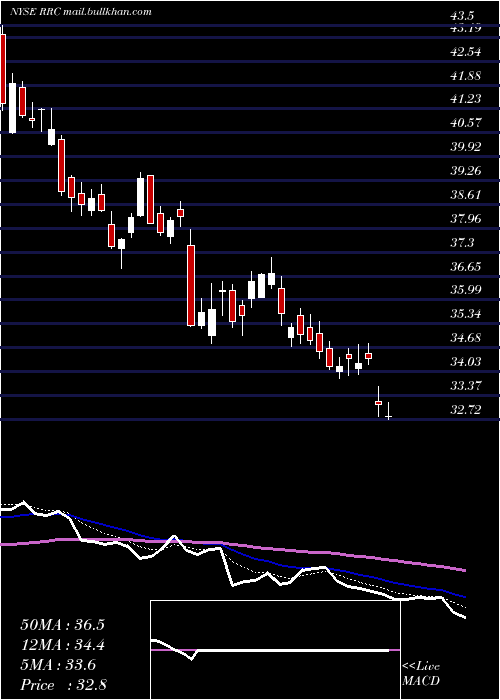Click the 39.92 price axis label
500x700 pixels.
[x=467, y=147]
